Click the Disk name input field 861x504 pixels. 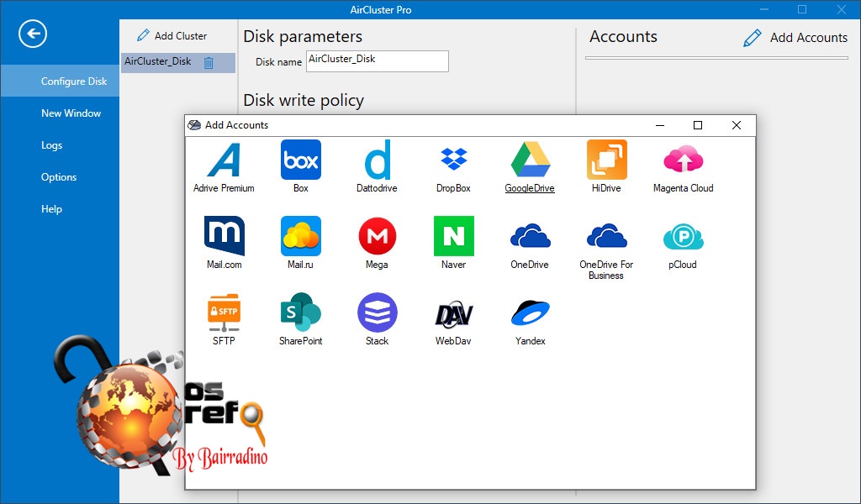point(378,61)
